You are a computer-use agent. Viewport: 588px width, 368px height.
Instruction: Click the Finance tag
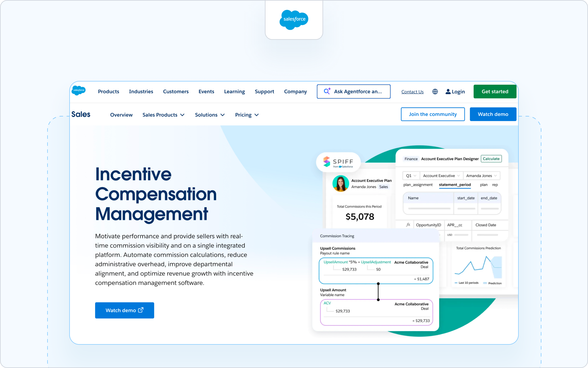(x=411, y=159)
